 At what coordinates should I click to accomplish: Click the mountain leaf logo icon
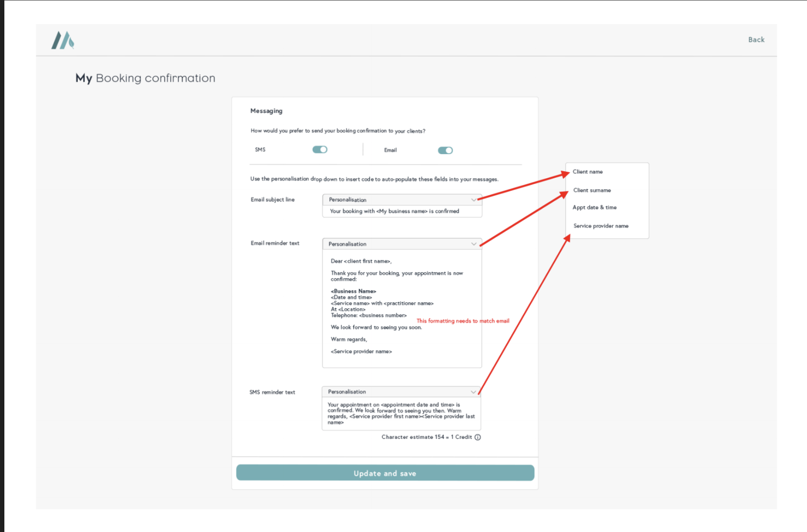click(63, 40)
